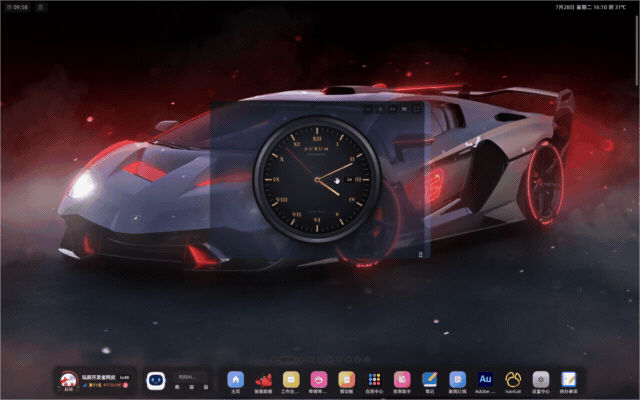Open 新闻订阅 news subscription icon

pyautogui.click(x=458, y=380)
